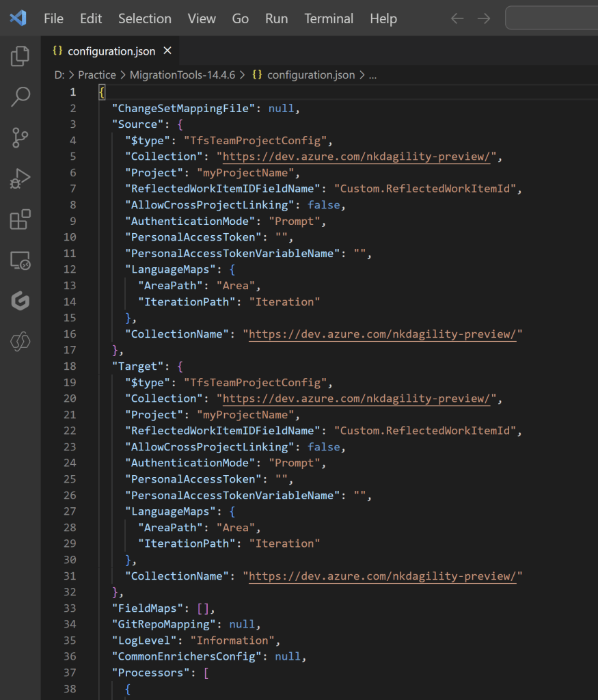Click line number 18 in gutter
The width and height of the screenshot is (598, 700).
coord(70,366)
